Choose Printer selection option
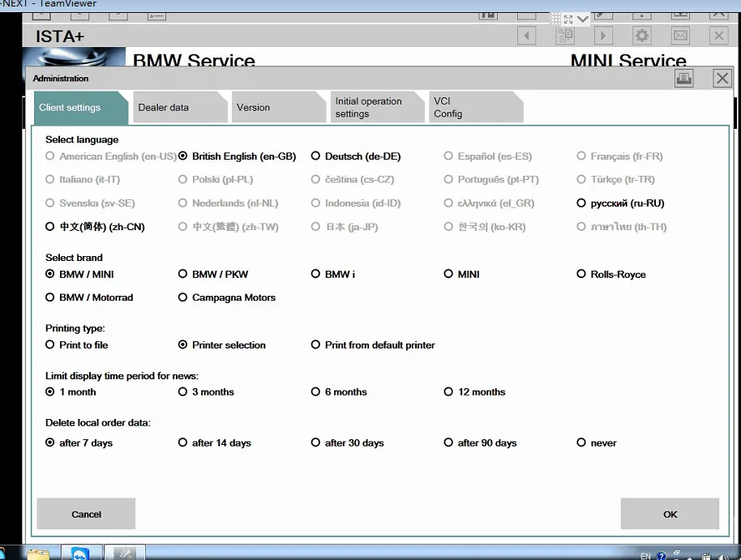 click(221, 345)
